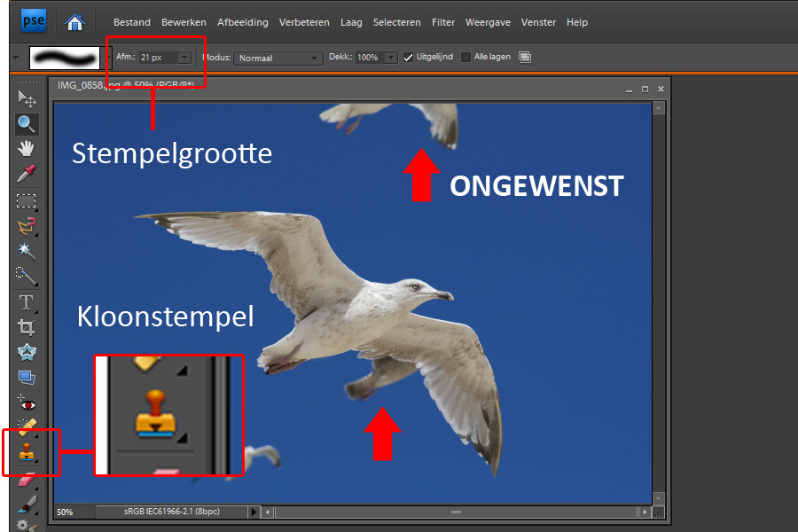The image size is (798, 532).
Task: Open the Bestand menu
Action: click(x=132, y=22)
